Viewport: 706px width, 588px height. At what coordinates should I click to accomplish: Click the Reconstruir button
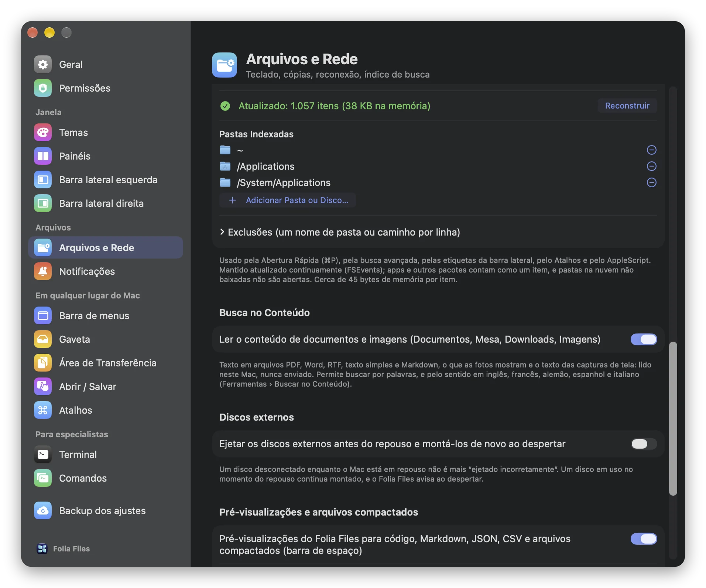click(627, 106)
